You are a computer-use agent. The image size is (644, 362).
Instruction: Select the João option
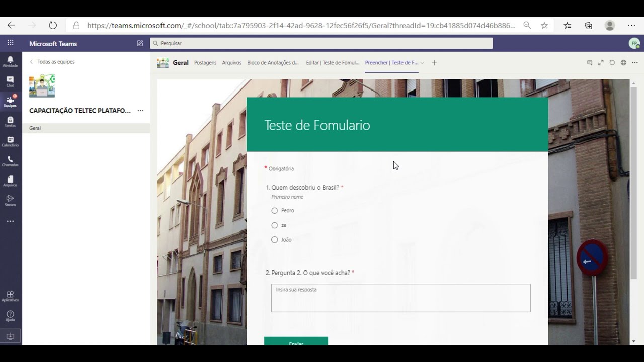(x=274, y=240)
